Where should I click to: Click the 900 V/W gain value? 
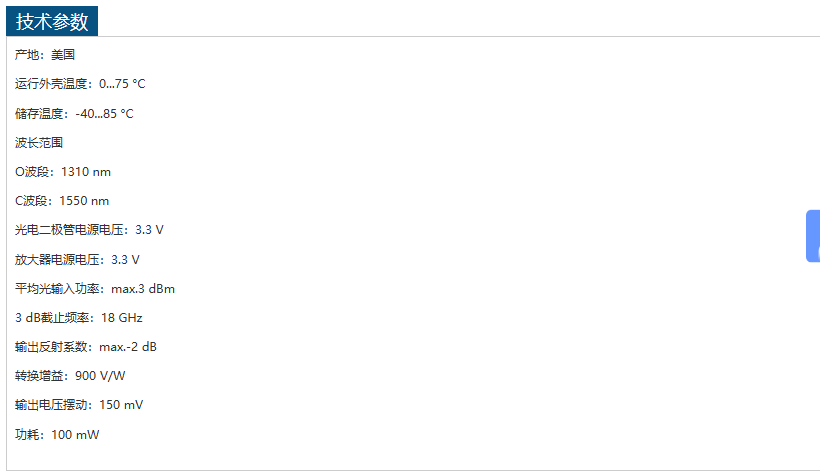tap(100, 376)
